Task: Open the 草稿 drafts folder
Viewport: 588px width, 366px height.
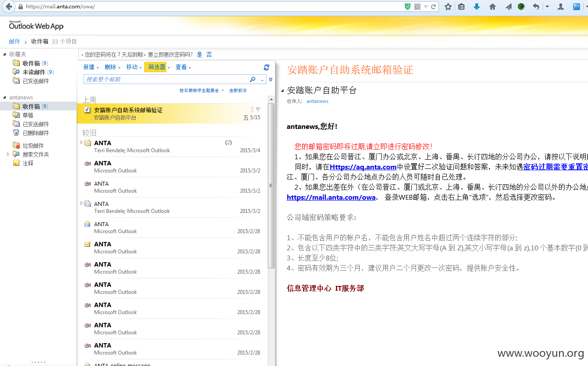Action: pyautogui.click(x=28, y=115)
